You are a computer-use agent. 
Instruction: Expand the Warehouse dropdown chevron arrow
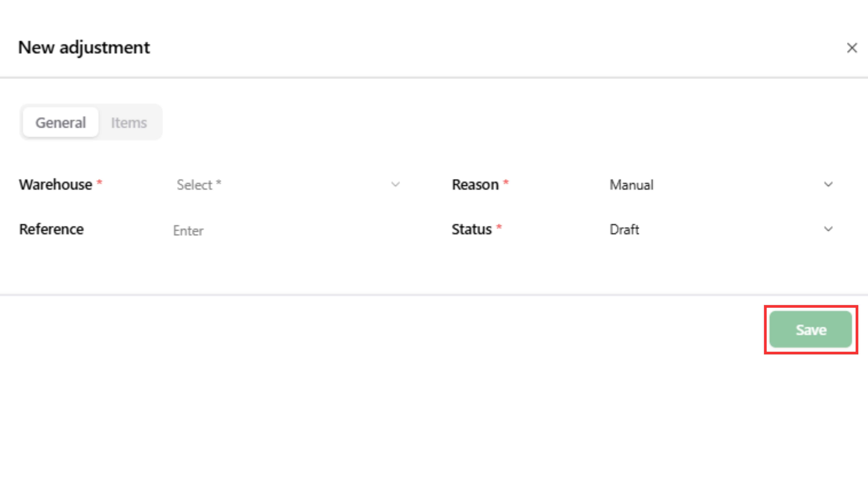point(395,185)
